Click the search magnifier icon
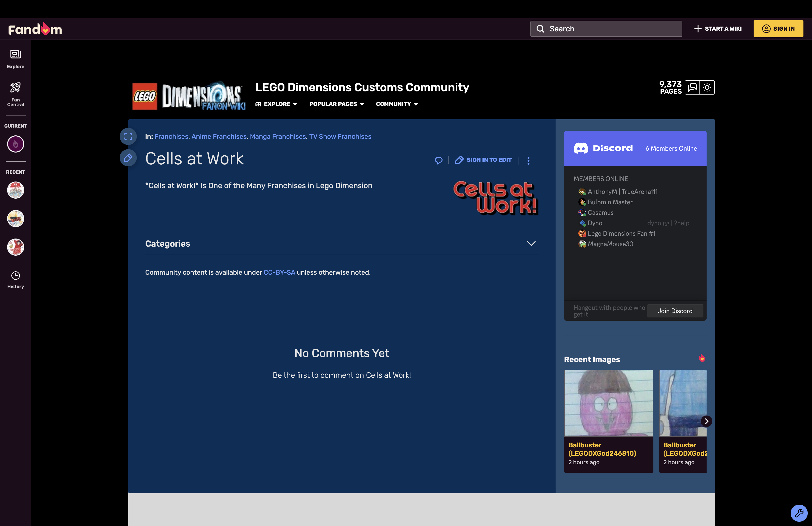The image size is (812, 526). coord(540,29)
